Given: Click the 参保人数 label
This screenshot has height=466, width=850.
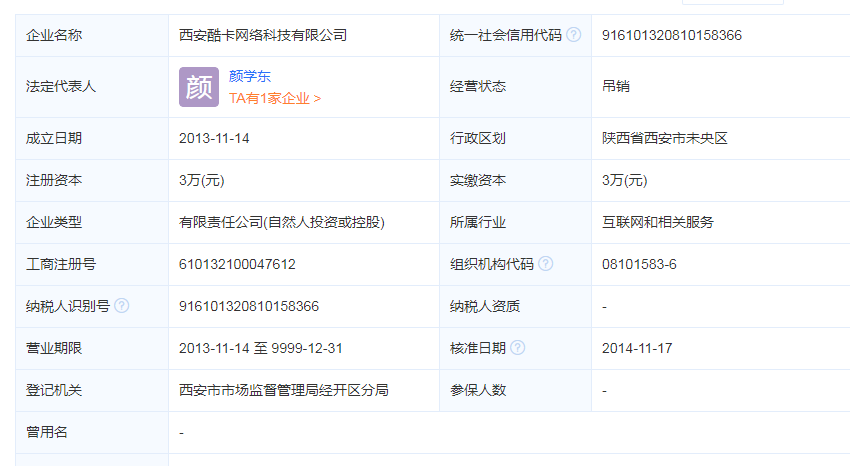Looking at the screenshot, I should [478, 390].
